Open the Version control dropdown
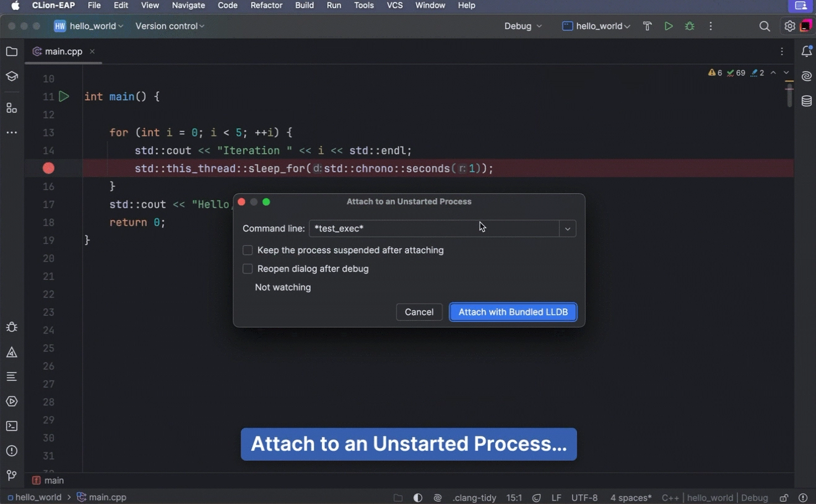This screenshot has width=816, height=504. pyautogui.click(x=170, y=26)
